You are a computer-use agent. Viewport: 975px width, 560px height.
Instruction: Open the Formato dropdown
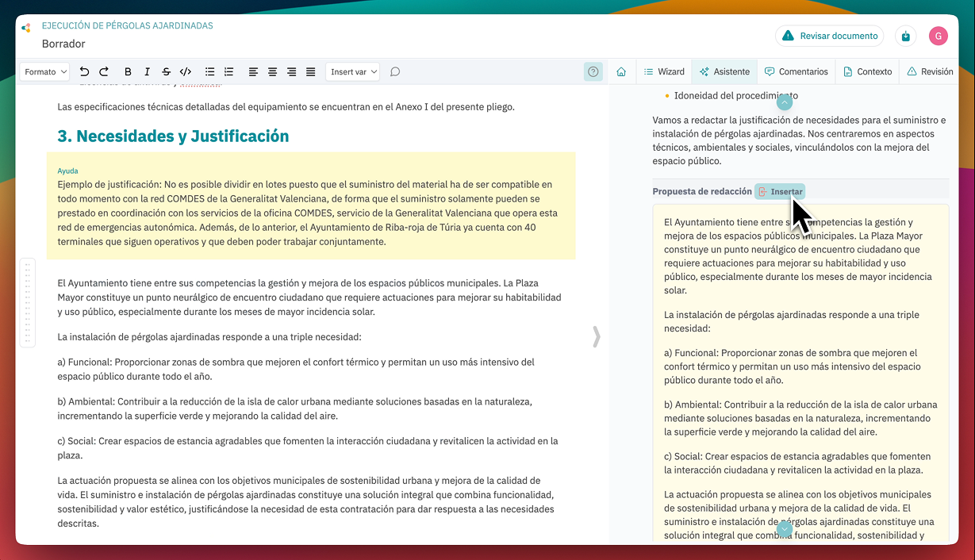44,71
